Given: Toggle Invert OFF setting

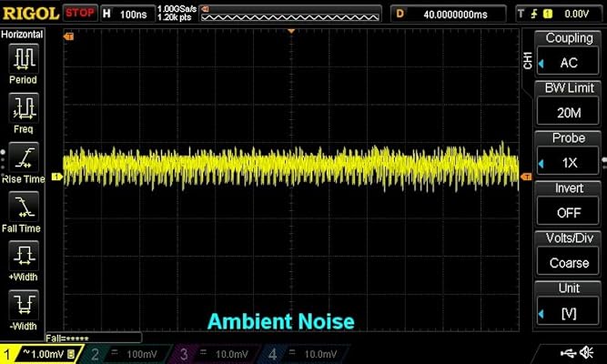Looking at the screenshot, I should point(568,212).
